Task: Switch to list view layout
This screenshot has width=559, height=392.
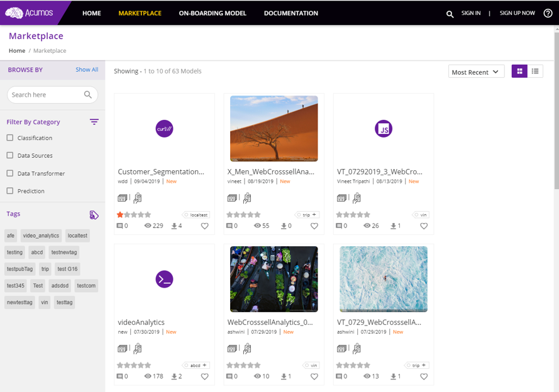Action: tap(535, 72)
